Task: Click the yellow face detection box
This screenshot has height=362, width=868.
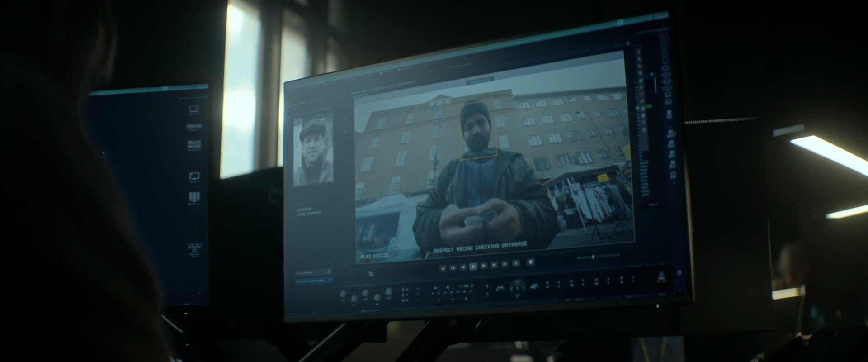Action: pyautogui.click(x=479, y=129)
